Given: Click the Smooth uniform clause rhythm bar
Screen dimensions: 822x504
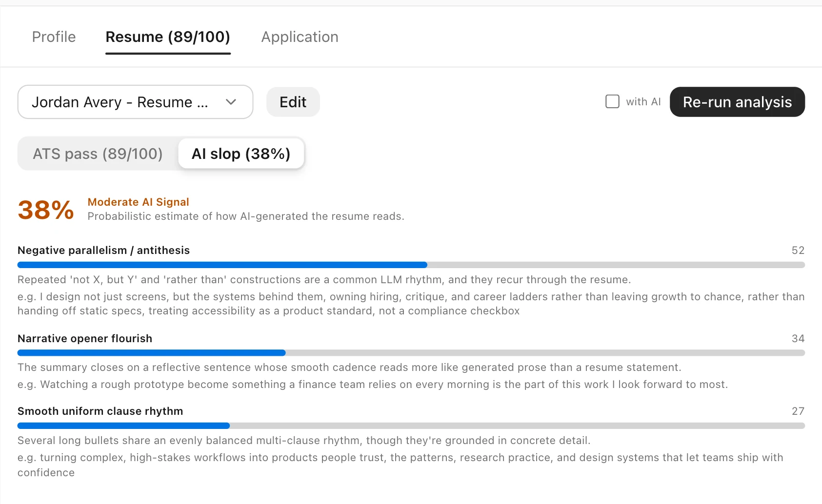Looking at the screenshot, I should click(x=411, y=426).
